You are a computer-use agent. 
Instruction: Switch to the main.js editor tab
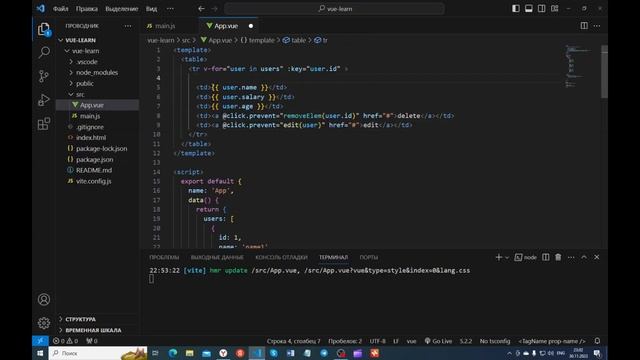[165, 26]
